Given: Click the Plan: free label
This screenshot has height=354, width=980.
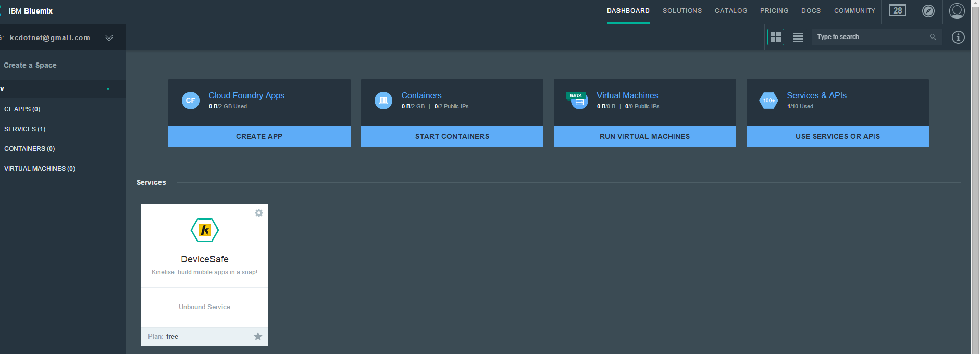Looking at the screenshot, I should (x=163, y=337).
